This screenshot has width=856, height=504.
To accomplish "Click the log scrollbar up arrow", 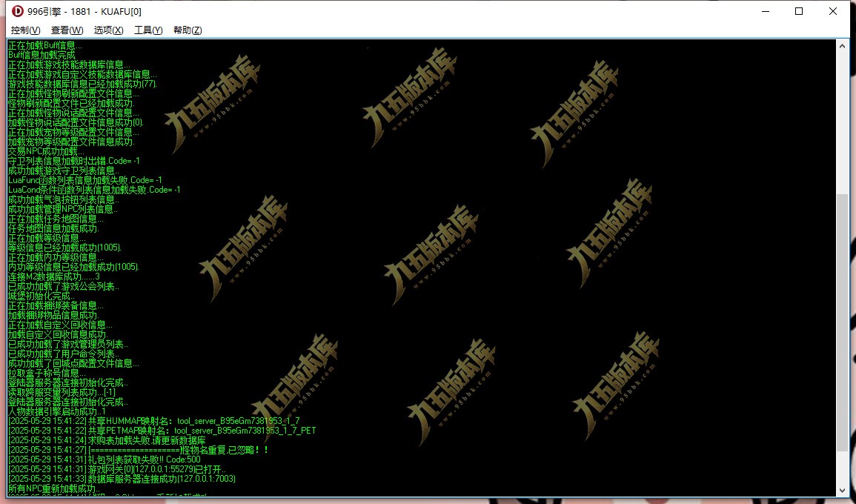I will pyautogui.click(x=843, y=46).
